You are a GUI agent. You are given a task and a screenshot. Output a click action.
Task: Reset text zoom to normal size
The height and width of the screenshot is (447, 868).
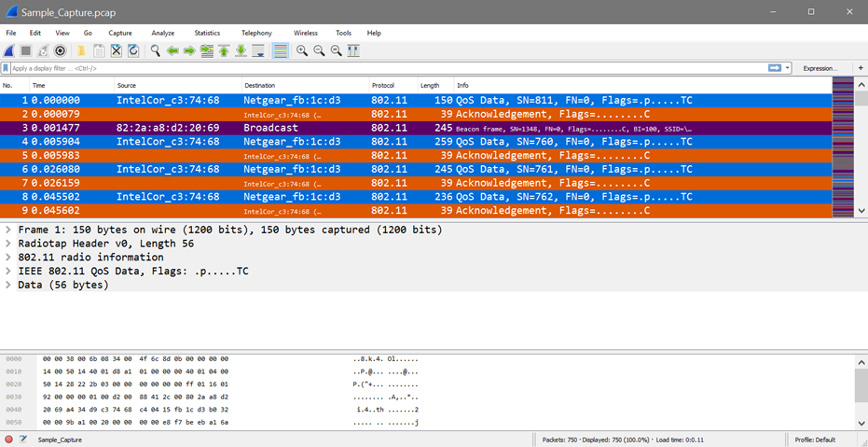336,51
